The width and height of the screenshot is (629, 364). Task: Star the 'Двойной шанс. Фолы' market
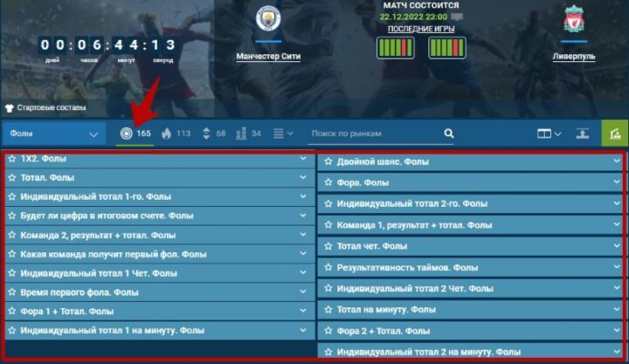[328, 161]
